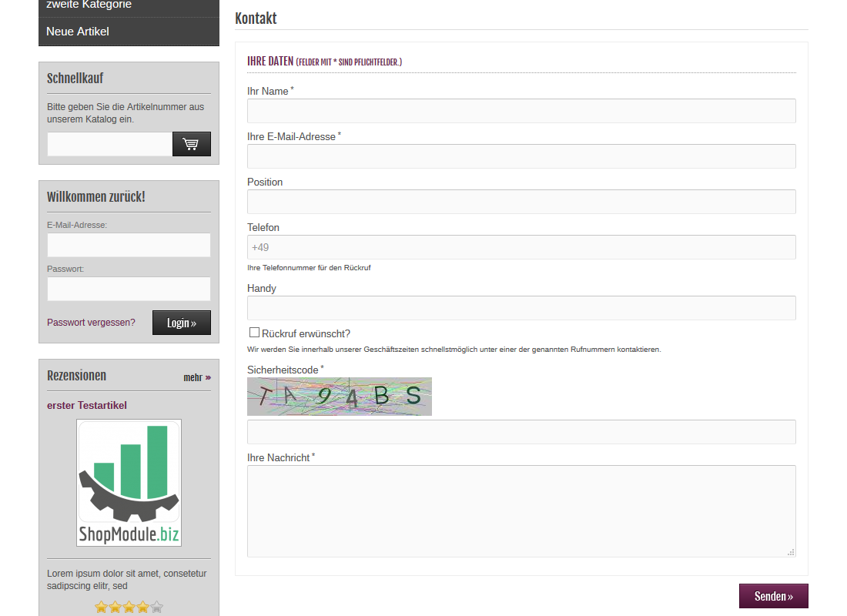Open the Passwort vergessen link
The image size is (847, 616).
click(x=91, y=323)
